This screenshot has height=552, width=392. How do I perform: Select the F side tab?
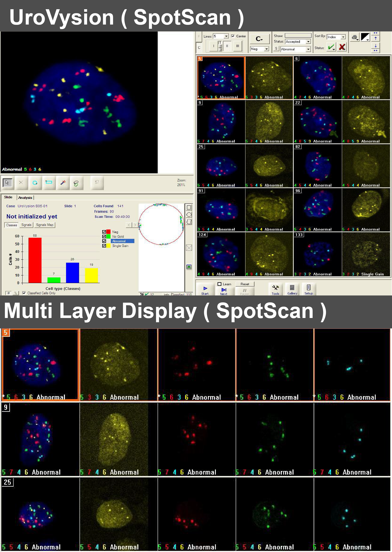click(199, 36)
